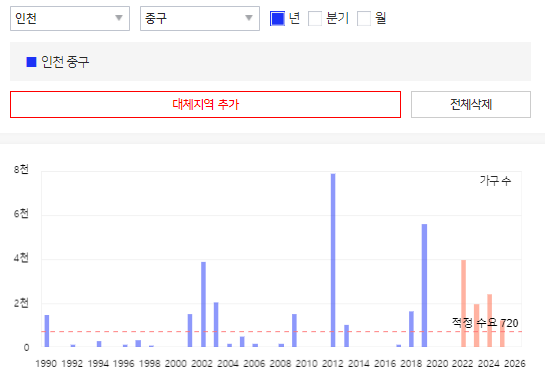Viewport: 547px width, 377px height.
Task: Click the 대체지역 추가 button
Action: point(205,105)
